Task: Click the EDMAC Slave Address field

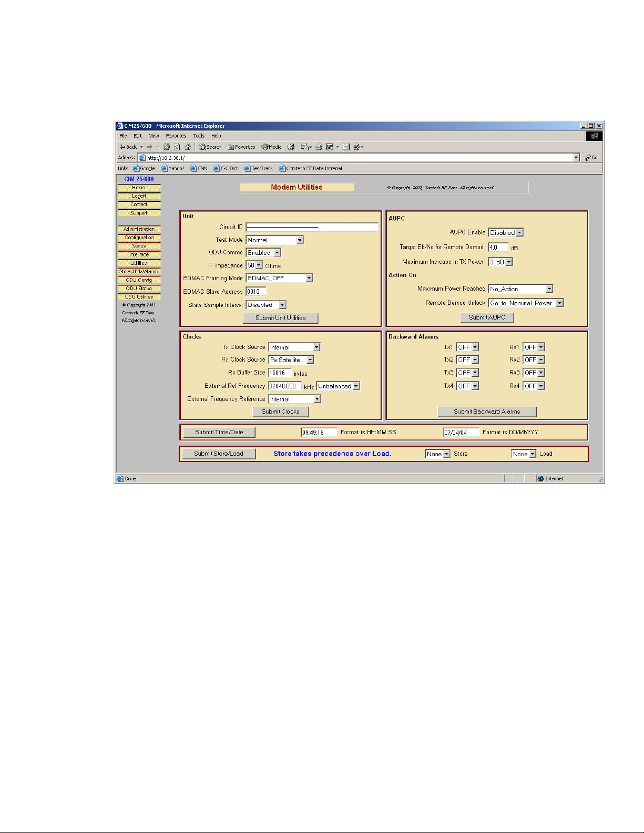Action: 256,292
